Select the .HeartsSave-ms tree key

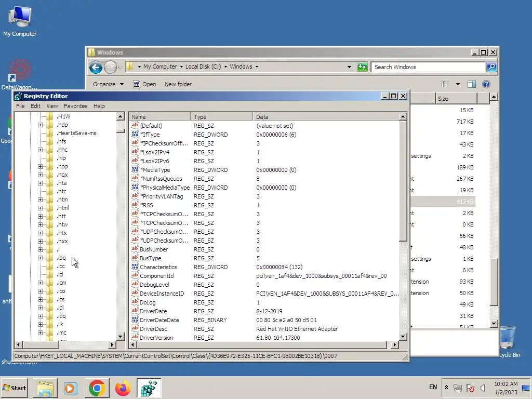(x=76, y=133)
